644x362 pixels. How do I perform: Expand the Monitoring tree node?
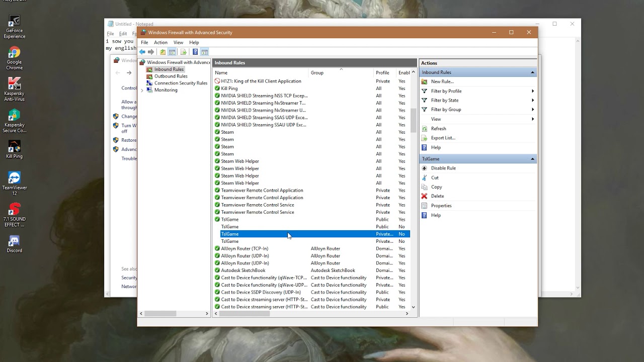tap(142, 90)
